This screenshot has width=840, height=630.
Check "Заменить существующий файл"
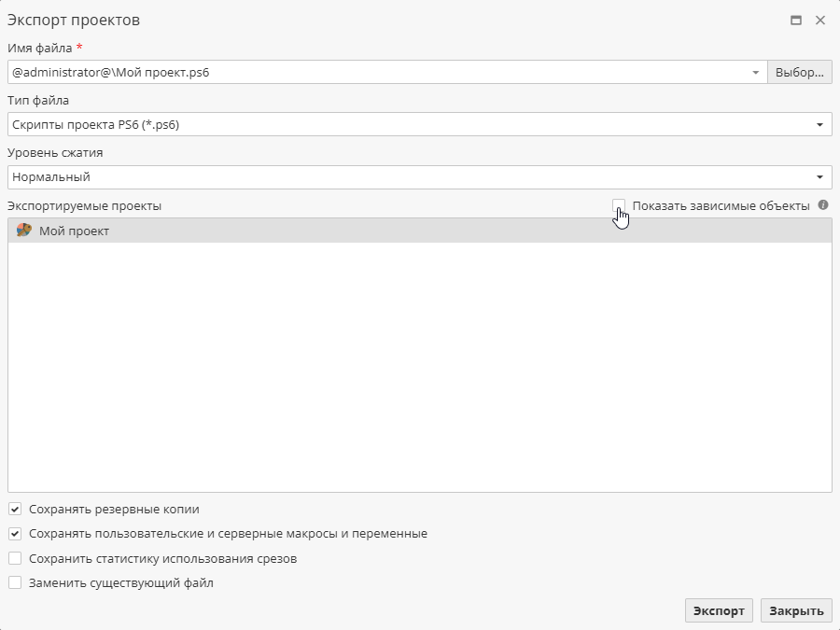coord(15,581)
